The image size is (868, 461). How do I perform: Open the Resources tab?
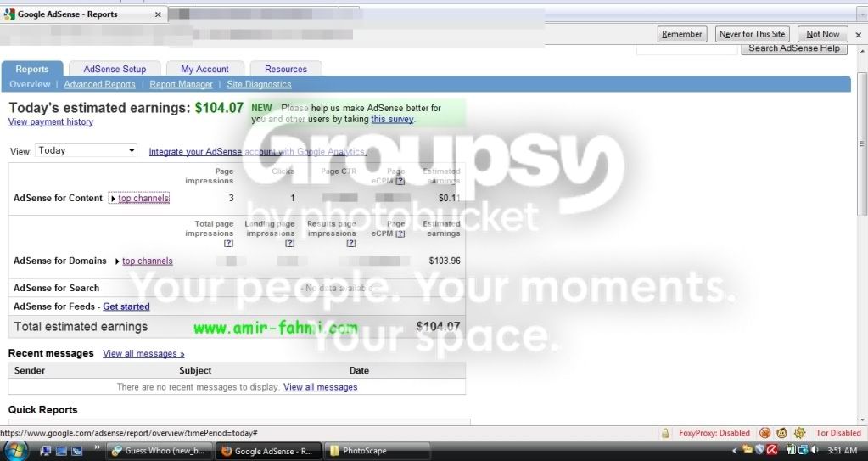point(286,69)
